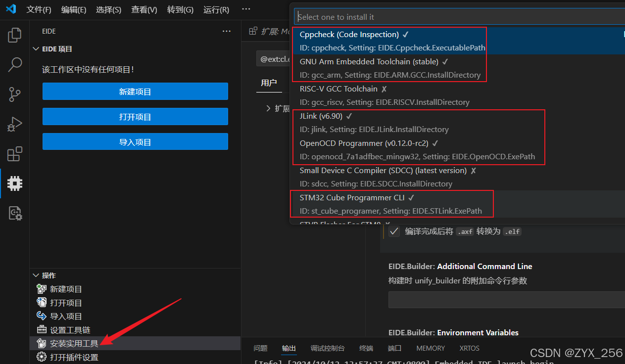Select Small Device C Compiler (SDCC)
Screen dimensions: 625x364
[458, 177]
